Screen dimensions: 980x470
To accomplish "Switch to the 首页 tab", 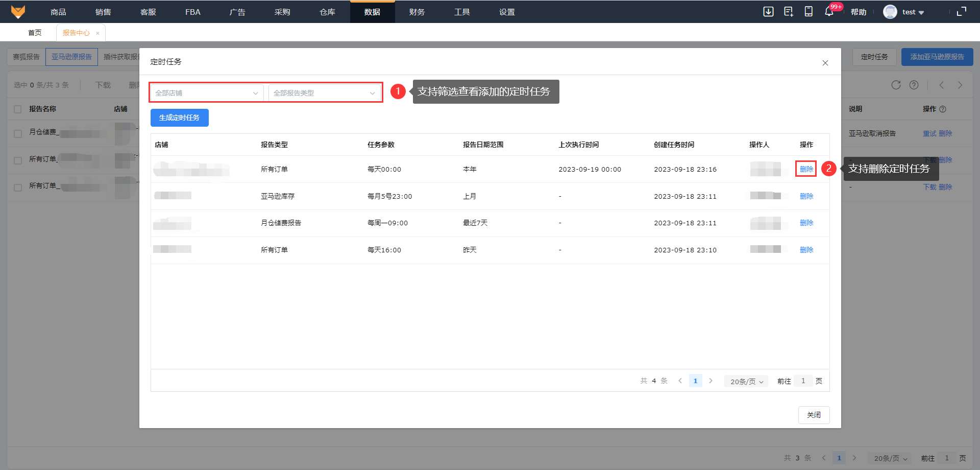I will click(x=35, y=33).
